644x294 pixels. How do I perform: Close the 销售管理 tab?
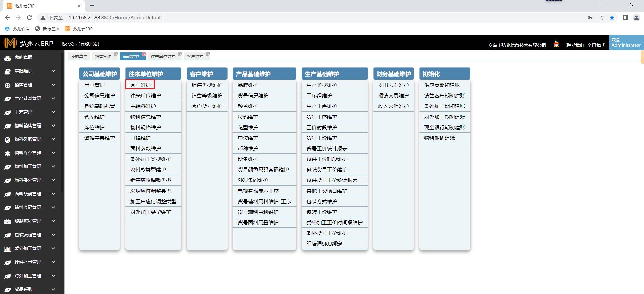(116, 54)
